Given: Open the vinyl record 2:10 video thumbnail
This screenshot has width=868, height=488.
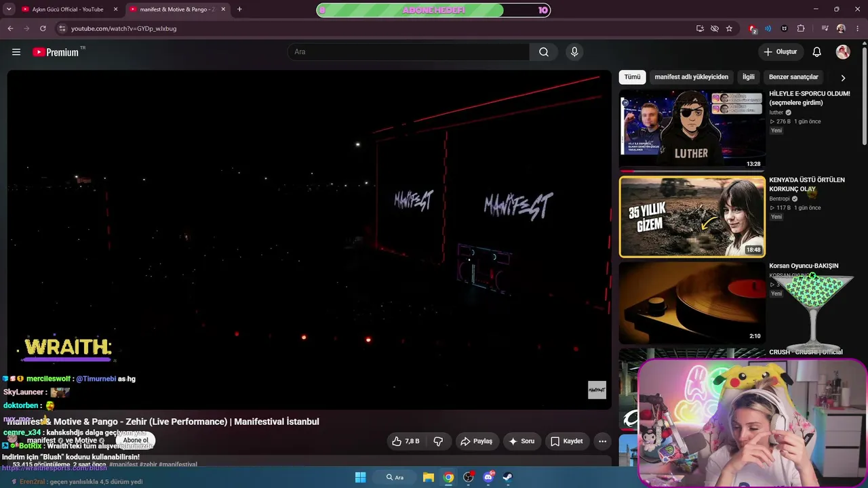Looking at the screenshot, I should coord(692,303).
